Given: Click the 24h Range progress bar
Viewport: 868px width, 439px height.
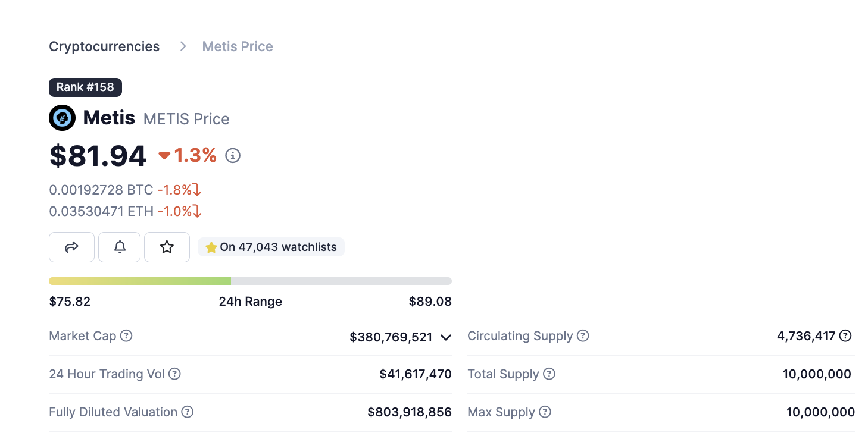Looking at the screenshot, I should coord(250,281).
